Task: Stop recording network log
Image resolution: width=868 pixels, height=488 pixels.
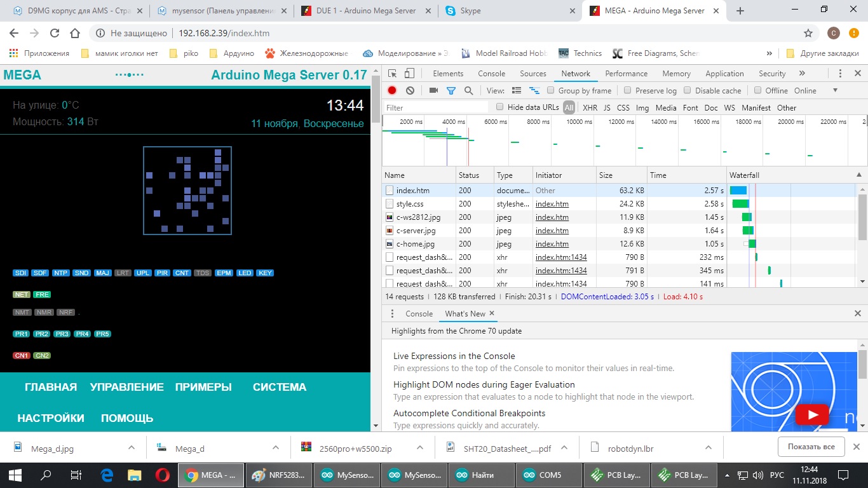Action: 393,91
